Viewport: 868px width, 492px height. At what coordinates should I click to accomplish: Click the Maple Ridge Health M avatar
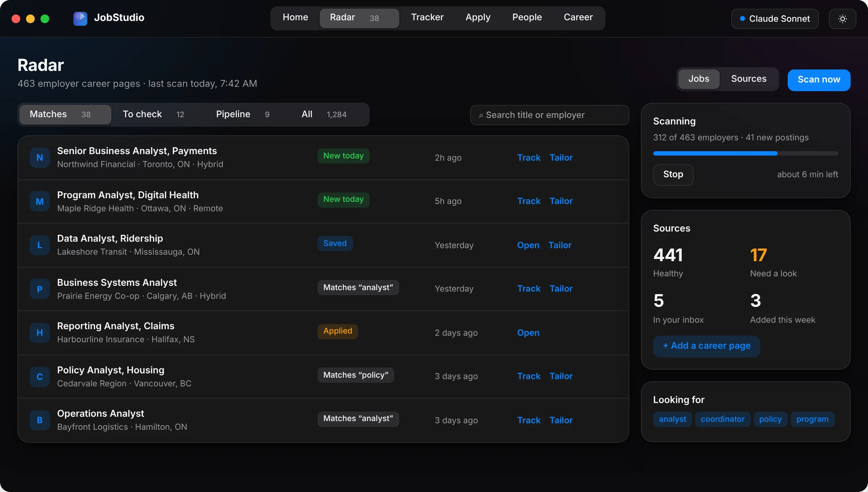[40, 202]
